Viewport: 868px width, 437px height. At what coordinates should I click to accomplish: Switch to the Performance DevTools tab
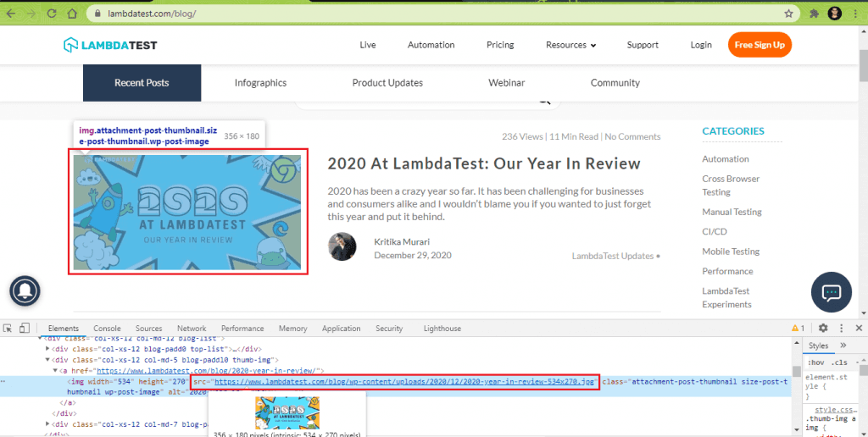242,329
